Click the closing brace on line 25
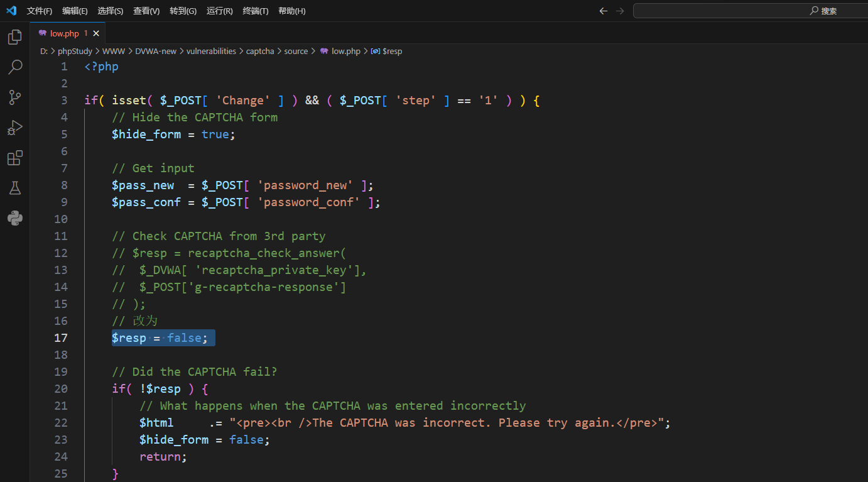The image size is (868, 482). coord(115,474)
